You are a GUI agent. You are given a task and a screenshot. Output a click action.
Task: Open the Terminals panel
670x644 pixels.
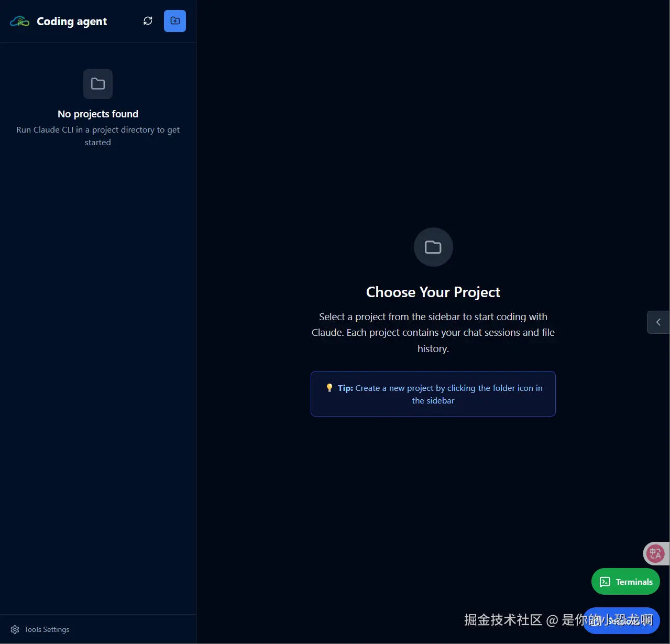tap(625, 582)
